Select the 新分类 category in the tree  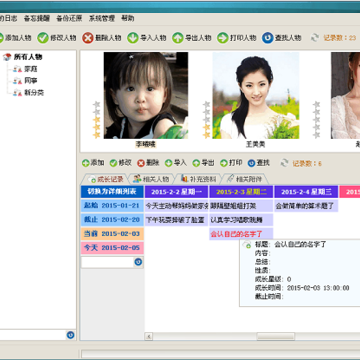(x=29, y=93)
